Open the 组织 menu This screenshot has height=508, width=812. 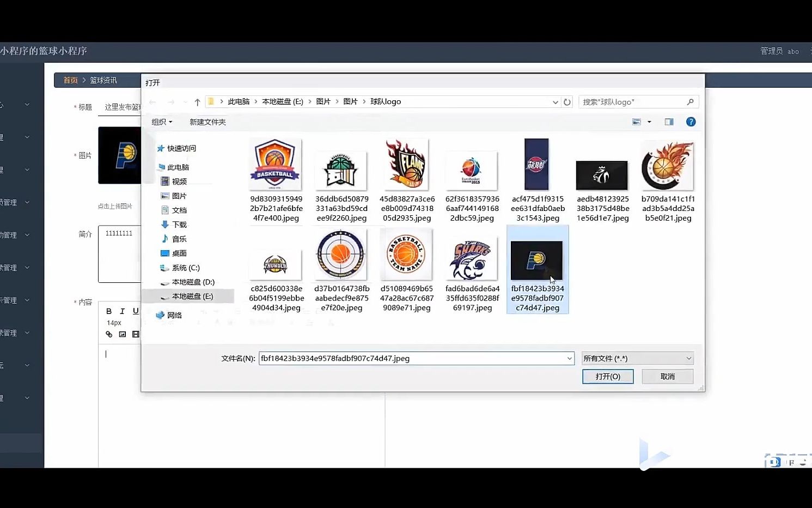162,122
